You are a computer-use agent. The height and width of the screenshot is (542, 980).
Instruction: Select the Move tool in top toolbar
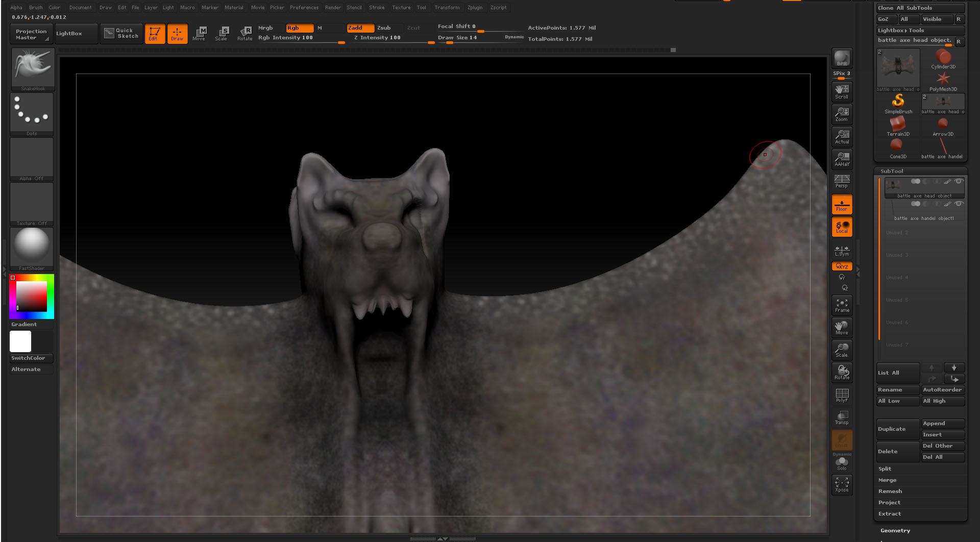tap(199, 34)
